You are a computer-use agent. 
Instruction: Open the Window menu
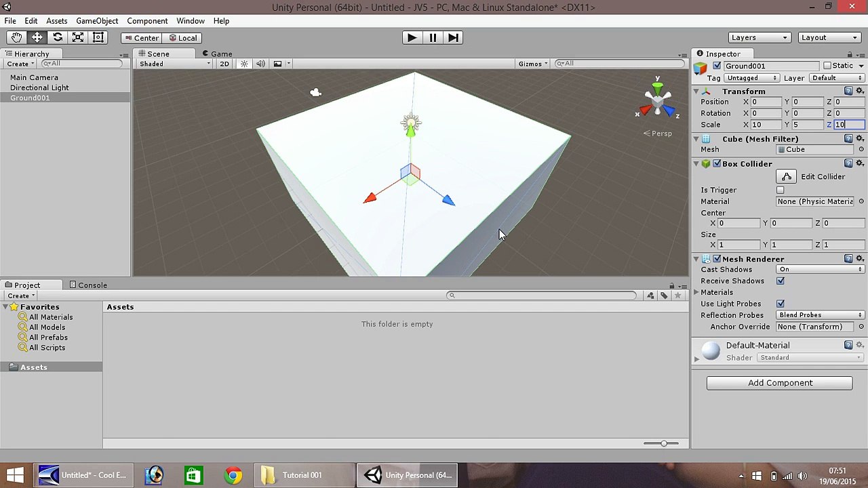(x=191, y=21)
